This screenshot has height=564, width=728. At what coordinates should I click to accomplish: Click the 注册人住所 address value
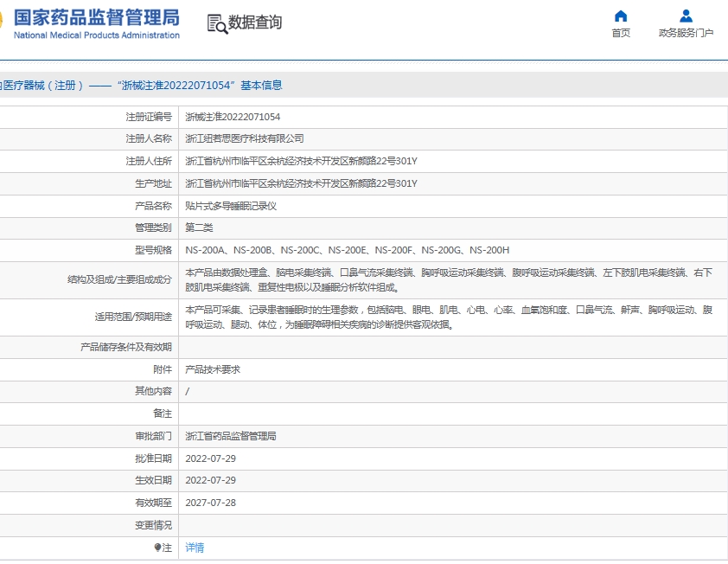302,161
